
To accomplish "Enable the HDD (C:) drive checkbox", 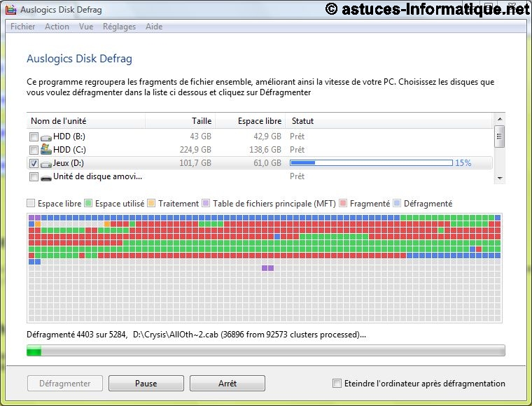I will tap(34, 150).
